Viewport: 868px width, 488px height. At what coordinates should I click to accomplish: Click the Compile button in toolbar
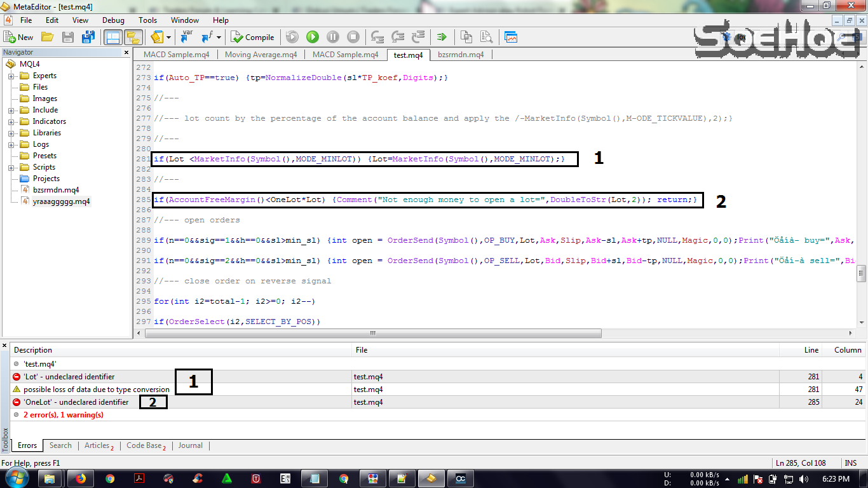pyautogui.click(x=252, y=37)
